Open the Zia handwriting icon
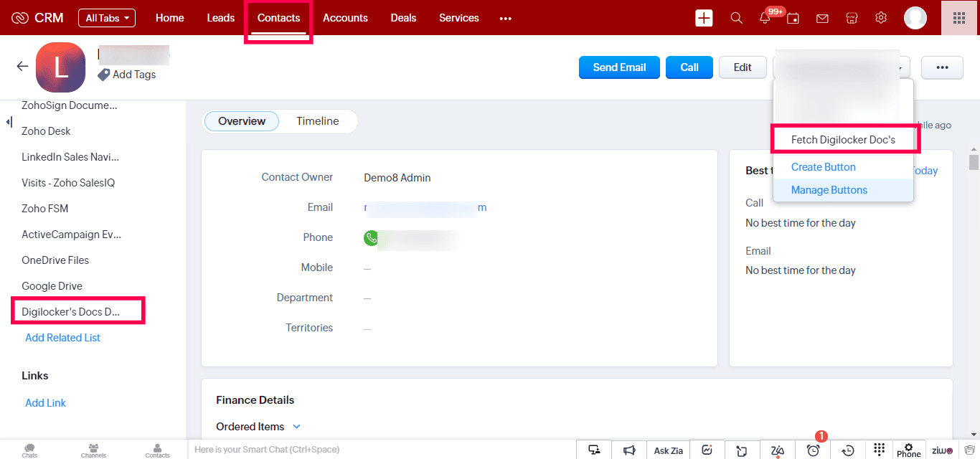 [777, 450]
